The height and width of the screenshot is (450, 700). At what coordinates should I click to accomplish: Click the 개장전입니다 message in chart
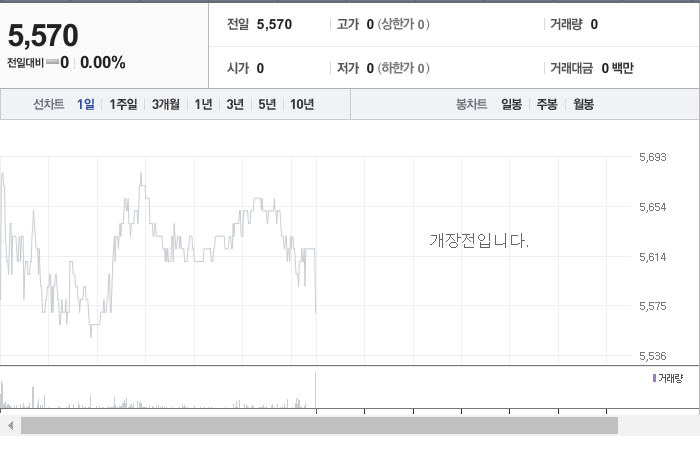(479, 241)
